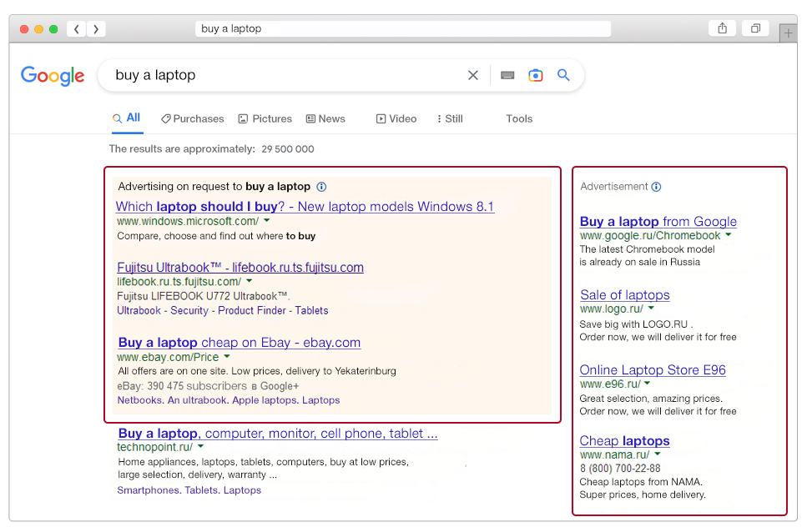
Task: Open the Video tab
Action: click(x=396, y=118)
